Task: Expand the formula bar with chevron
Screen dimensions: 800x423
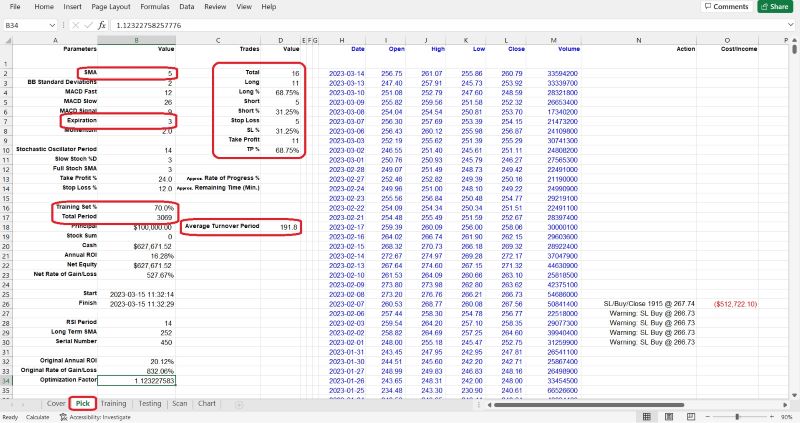Action: (791, 24)
